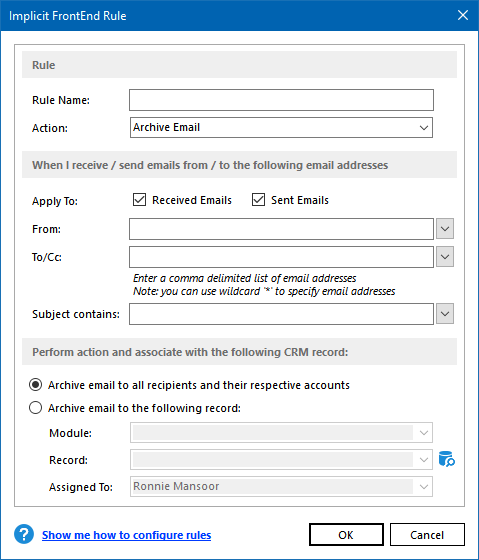Click the CRM record search database icon
Screen dimensions: 479x560
pyautogui.click(x=446, y=459)
